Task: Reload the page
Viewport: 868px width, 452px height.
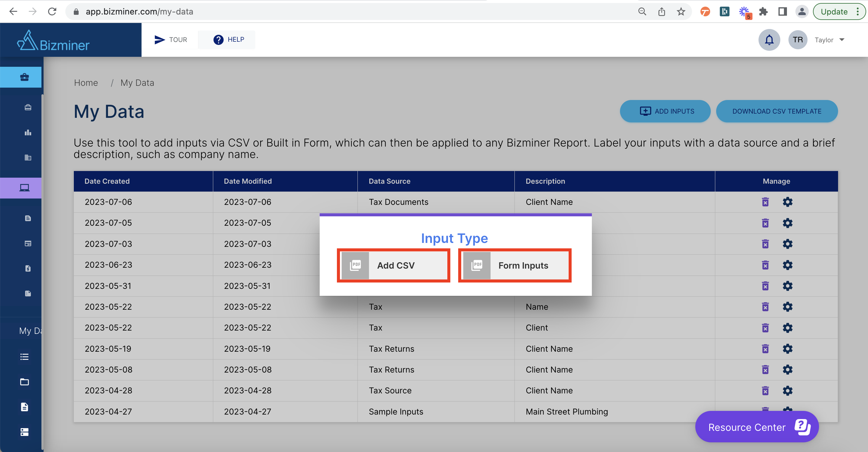Action: point(52,12)
